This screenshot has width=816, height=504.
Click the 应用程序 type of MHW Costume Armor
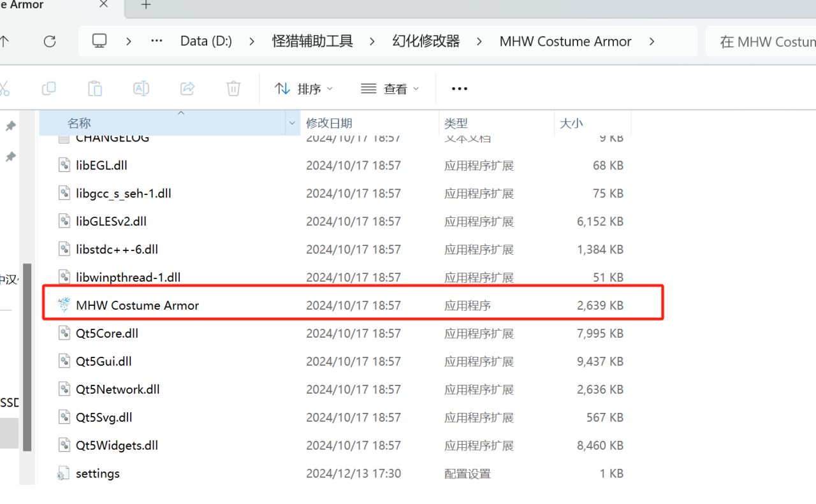tap(467, 305)
